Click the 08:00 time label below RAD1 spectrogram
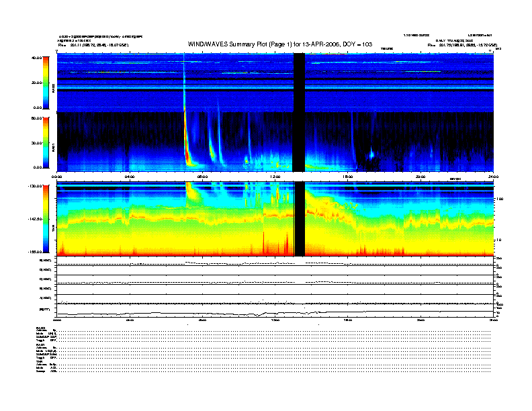Viewport: 532px width, 411px height. click(202, 177)
